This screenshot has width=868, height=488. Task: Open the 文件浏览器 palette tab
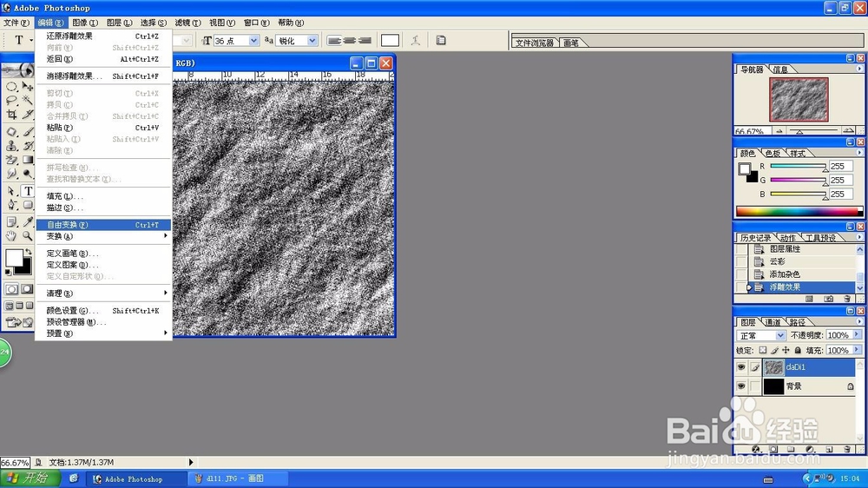[x=535, y=43]
